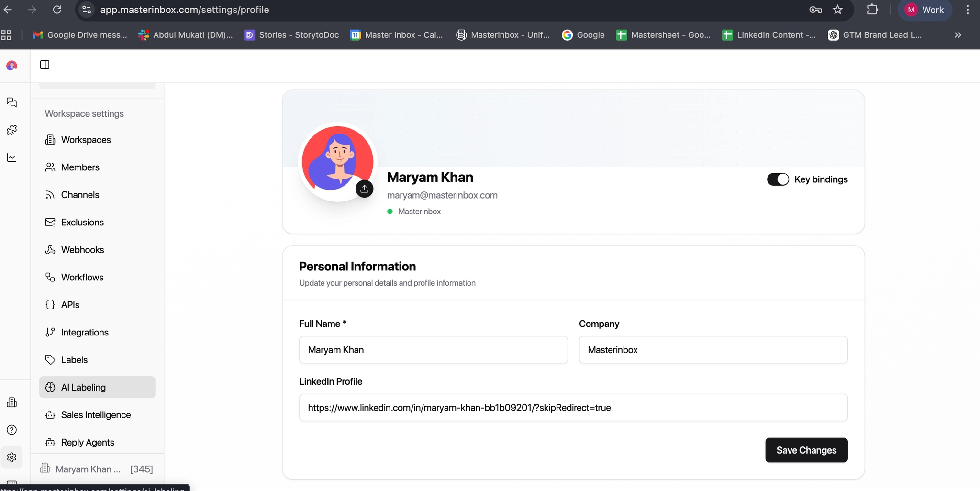Open the Webhooks settings page
Image resolution: width=980 pixels, height=491 pixels.
pos(82,250)
